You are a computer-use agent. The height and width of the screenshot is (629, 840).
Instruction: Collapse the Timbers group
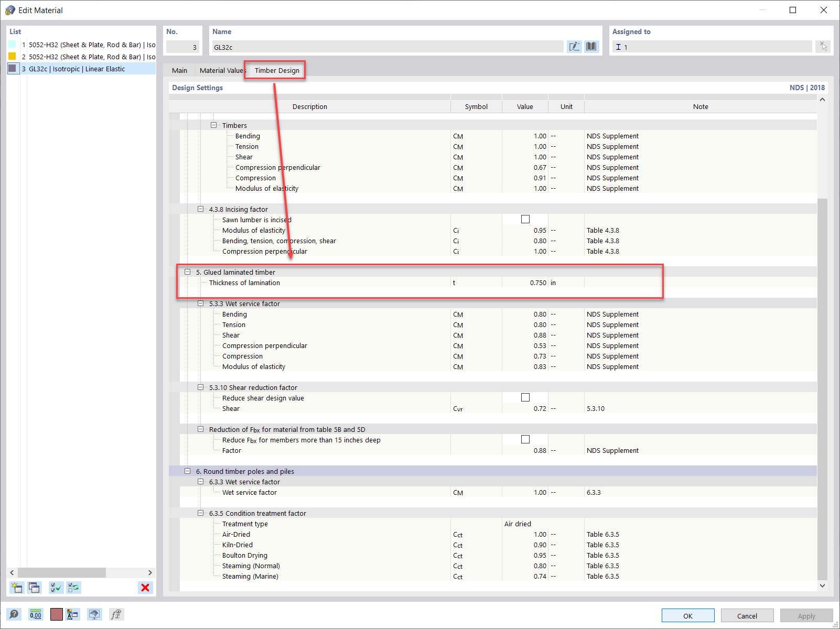click(214, 125)
